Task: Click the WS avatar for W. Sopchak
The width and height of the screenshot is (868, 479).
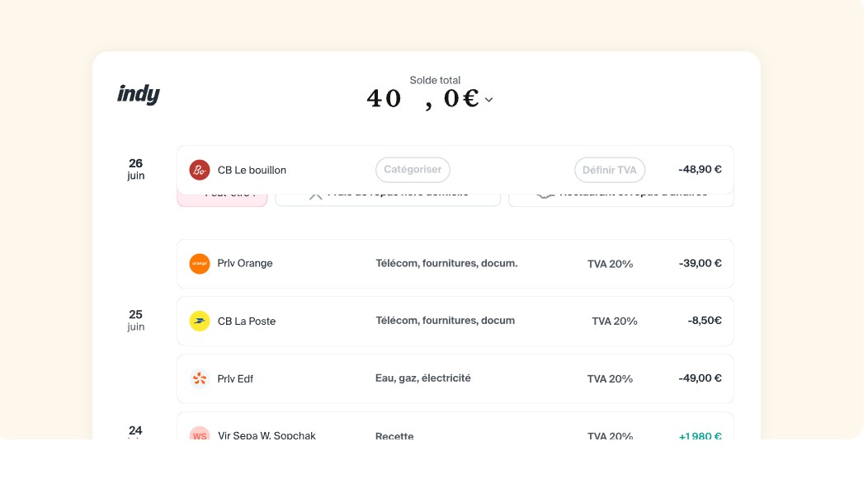Action: tap(200, 435)
